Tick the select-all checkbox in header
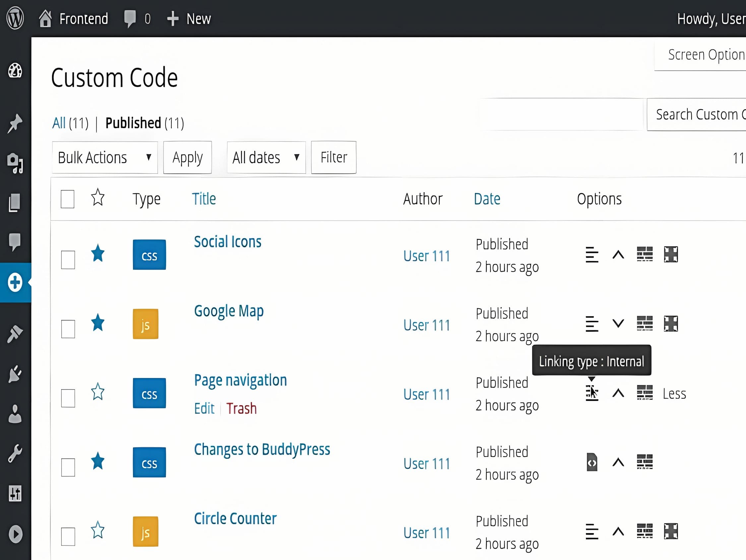Image resolution: width=746 pixels, height=560 pixels. point(67,199)
